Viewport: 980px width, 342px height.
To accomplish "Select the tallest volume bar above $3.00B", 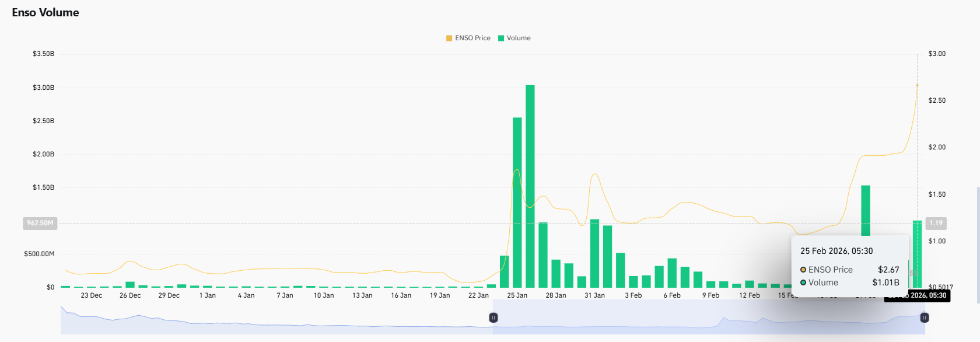I will pyautogui.click(x=530, y=187).
